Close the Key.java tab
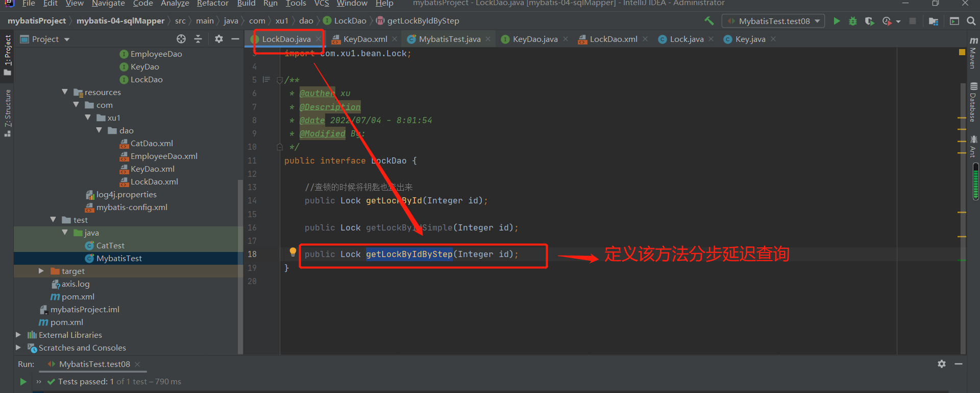980x393 pixels. point(773,39)
